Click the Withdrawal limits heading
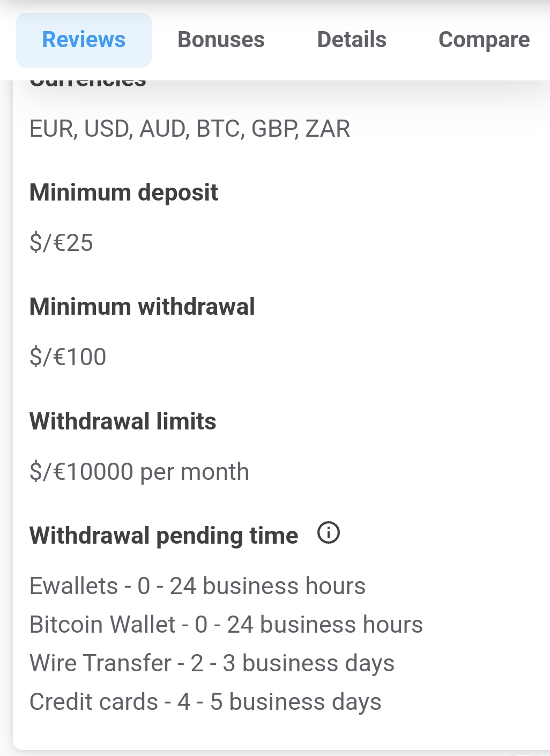 tap(123, 421)
